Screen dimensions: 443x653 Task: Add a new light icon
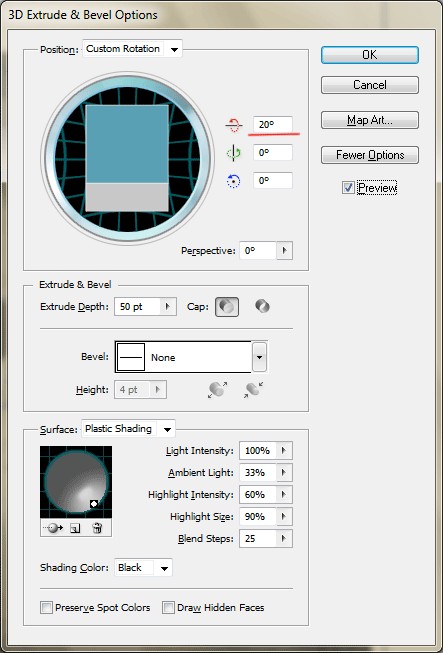pos(75,528)
